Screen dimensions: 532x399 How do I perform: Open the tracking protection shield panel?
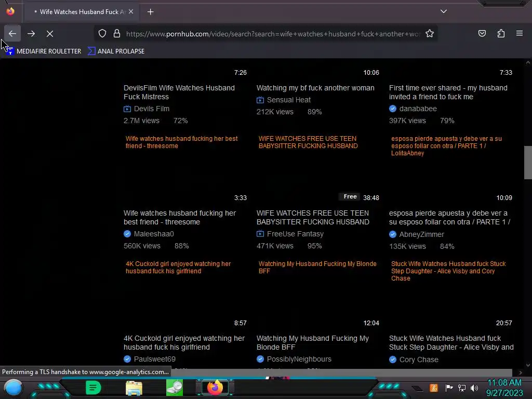tap(102, 34)
